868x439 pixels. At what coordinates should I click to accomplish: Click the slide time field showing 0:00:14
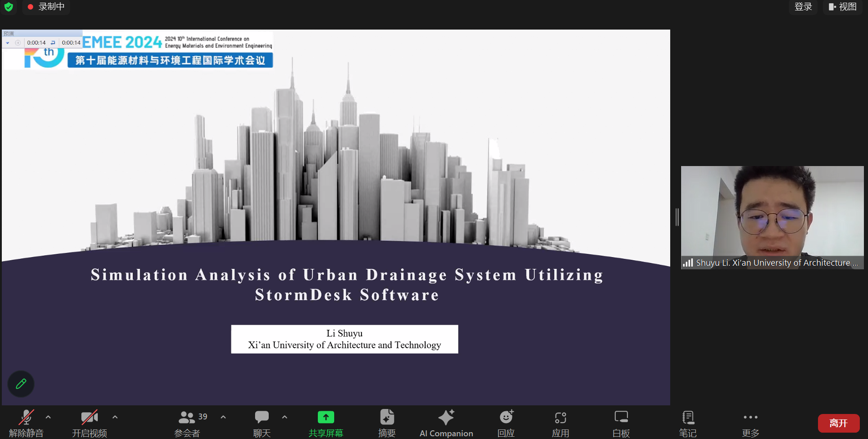pyautogui.click(x=36, y=43)
